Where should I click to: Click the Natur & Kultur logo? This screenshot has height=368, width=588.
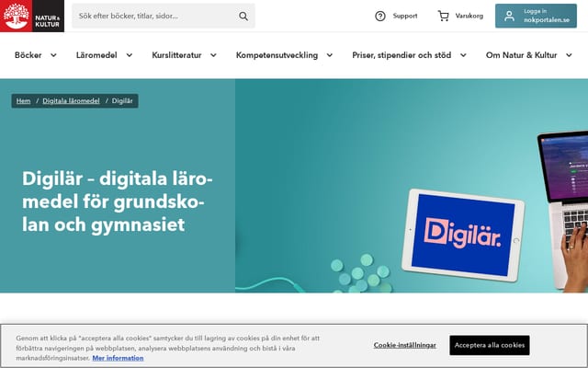(32, 16)
